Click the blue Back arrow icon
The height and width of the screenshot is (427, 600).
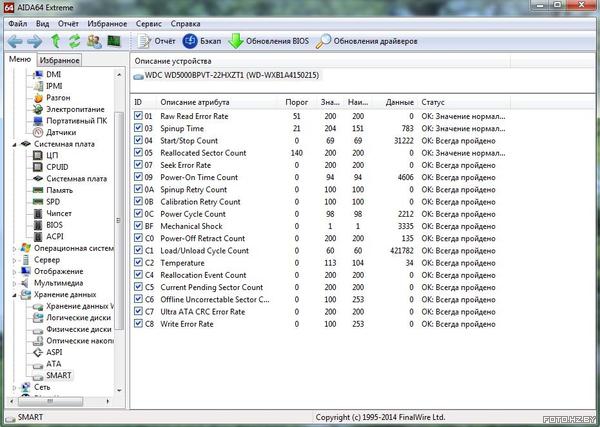pyautogui.click(x=15, y=41)
